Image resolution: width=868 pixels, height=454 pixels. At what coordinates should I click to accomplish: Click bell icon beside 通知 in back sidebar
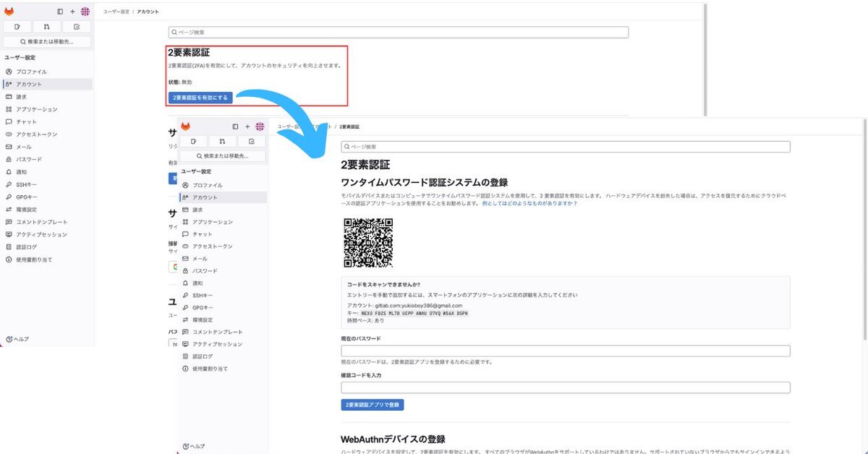[x=9, y=172]
